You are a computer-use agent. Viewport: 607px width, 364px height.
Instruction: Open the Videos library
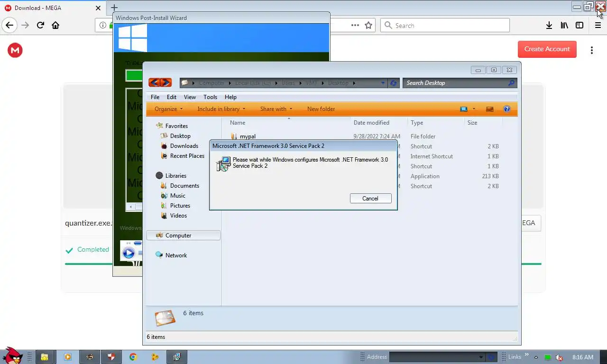179,216
